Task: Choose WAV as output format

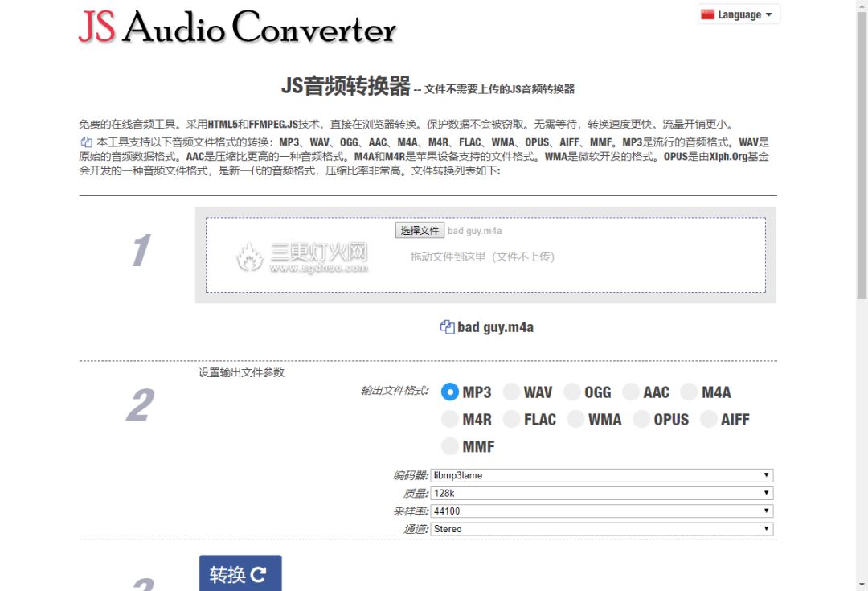Action: coord(511,392)
